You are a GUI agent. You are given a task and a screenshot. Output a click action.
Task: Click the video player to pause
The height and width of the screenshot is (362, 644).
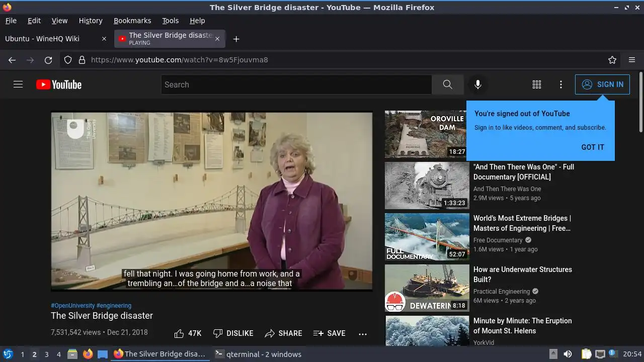[212, 201]
